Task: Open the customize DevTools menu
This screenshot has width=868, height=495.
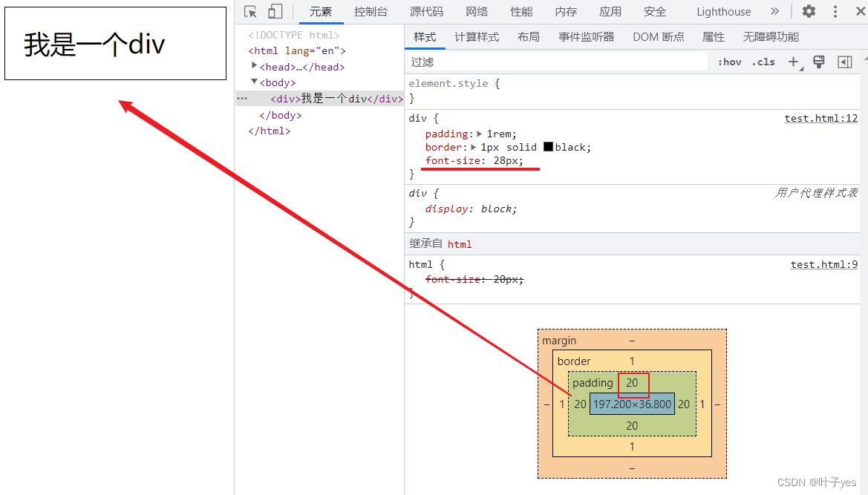Action: click(835, 11)
